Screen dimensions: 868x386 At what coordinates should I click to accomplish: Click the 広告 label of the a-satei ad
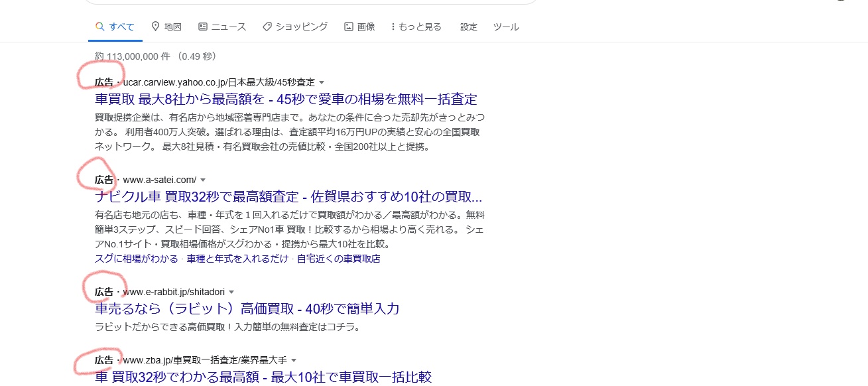pos(104,180)
